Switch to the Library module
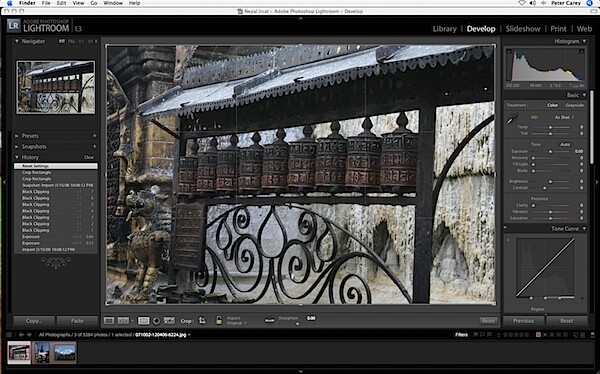 (445, 29)
